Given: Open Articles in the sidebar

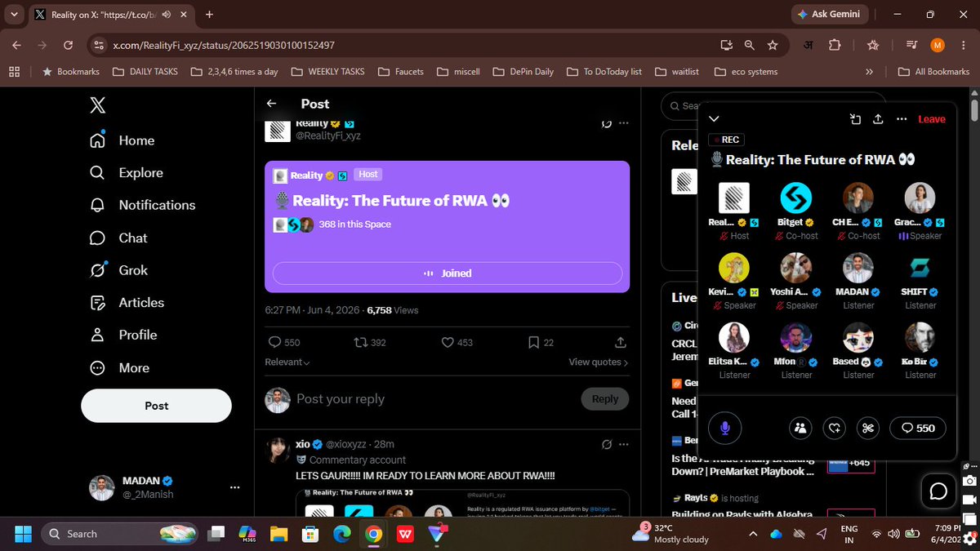Looking at the screenshot, I should (x=127, y=302).
